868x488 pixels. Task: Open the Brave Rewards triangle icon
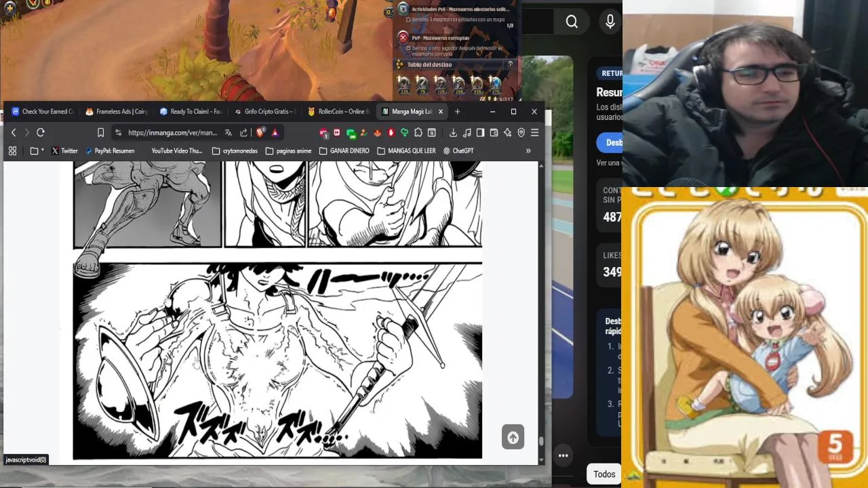275,133
